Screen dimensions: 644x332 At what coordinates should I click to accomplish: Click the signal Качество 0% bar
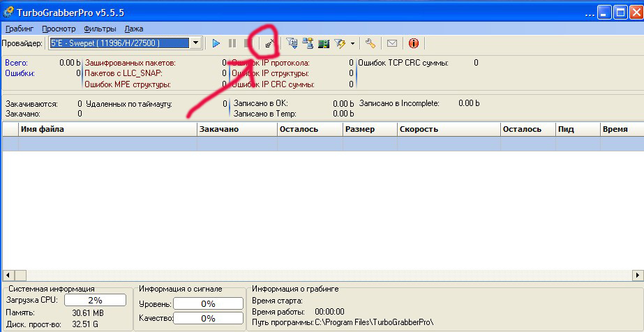(208, 318)
